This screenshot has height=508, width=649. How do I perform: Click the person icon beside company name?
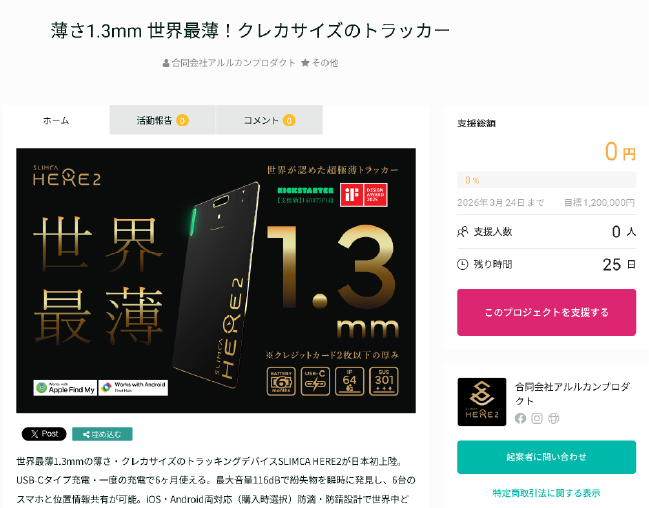click(166, 63)
